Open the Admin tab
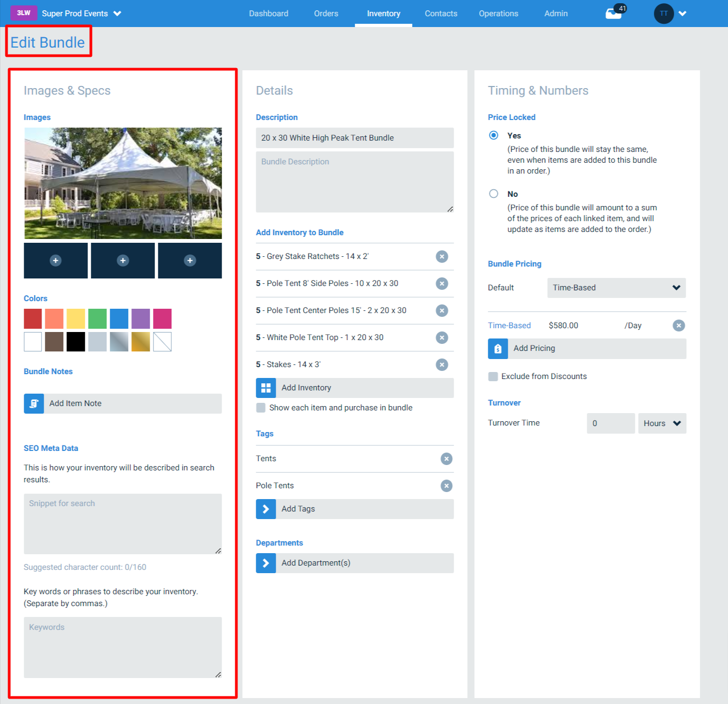The width and height of the screenshot is (728, 704). [556, 14]
